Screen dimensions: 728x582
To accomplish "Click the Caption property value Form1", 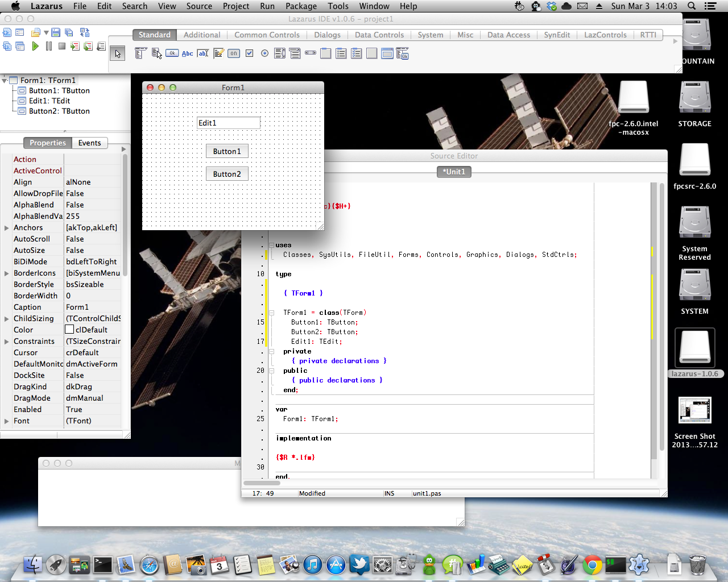I will (x=92, y=307).
